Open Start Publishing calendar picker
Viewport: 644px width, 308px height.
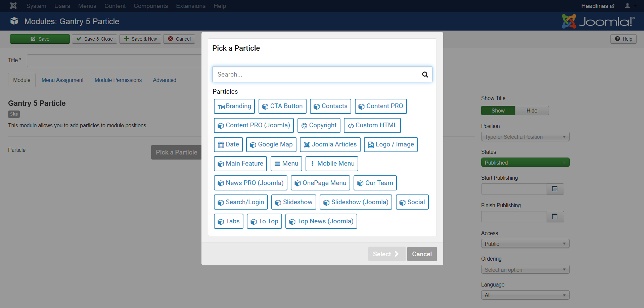pos(555,189)
